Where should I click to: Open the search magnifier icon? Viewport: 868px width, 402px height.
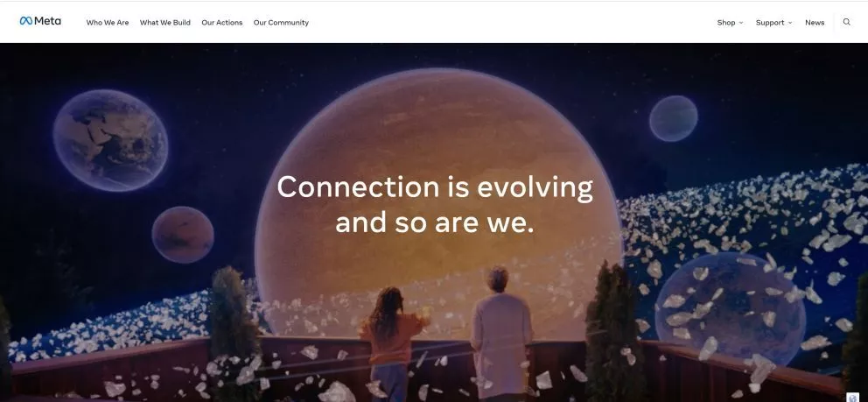(x=846, y=22)
